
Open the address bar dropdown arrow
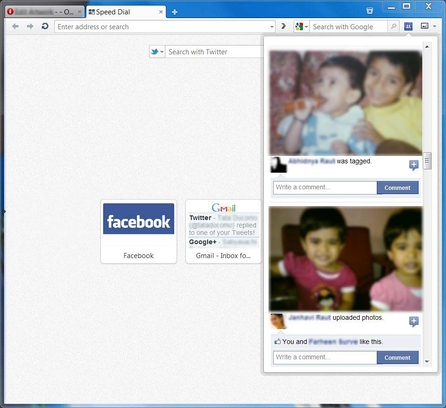272,27
